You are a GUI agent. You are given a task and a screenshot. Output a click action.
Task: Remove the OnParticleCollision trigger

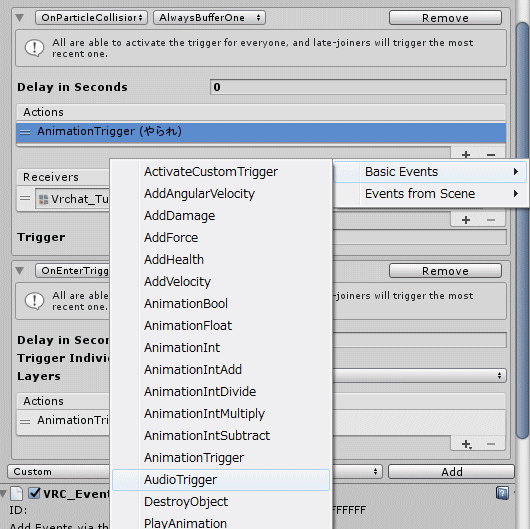point(445,18)
